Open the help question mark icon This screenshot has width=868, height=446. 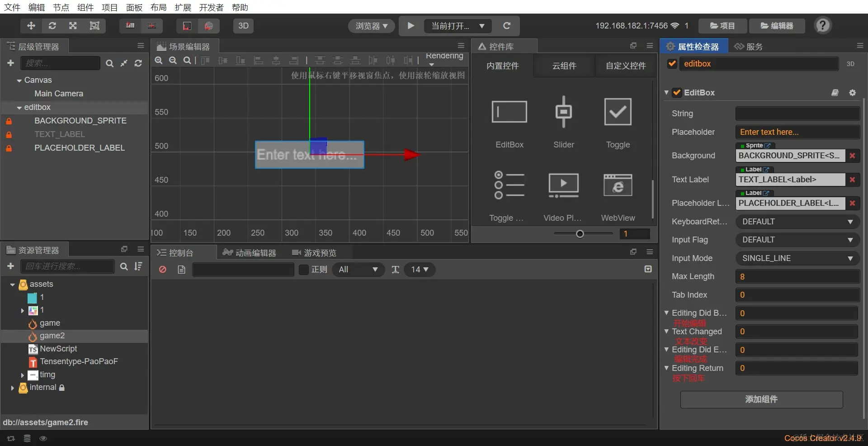click(x=823, y=25)
